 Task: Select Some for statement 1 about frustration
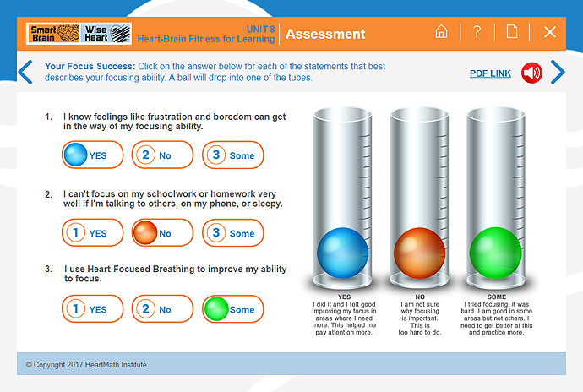(232, 155)
